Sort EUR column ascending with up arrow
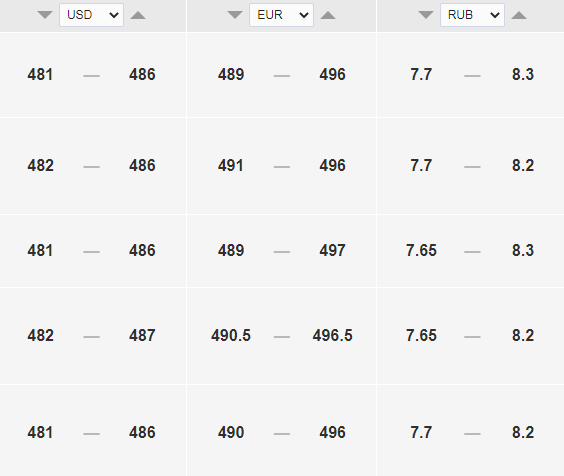 328,15
